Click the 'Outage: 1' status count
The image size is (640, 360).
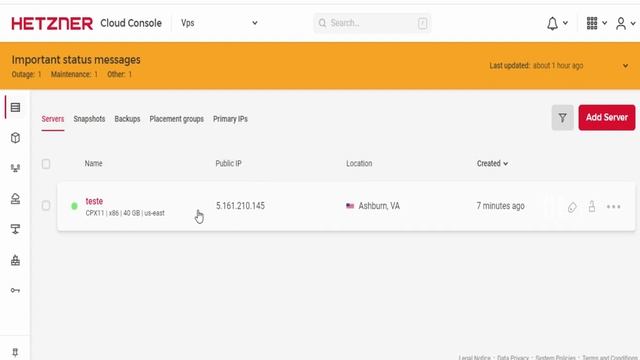tap(27, 74)
